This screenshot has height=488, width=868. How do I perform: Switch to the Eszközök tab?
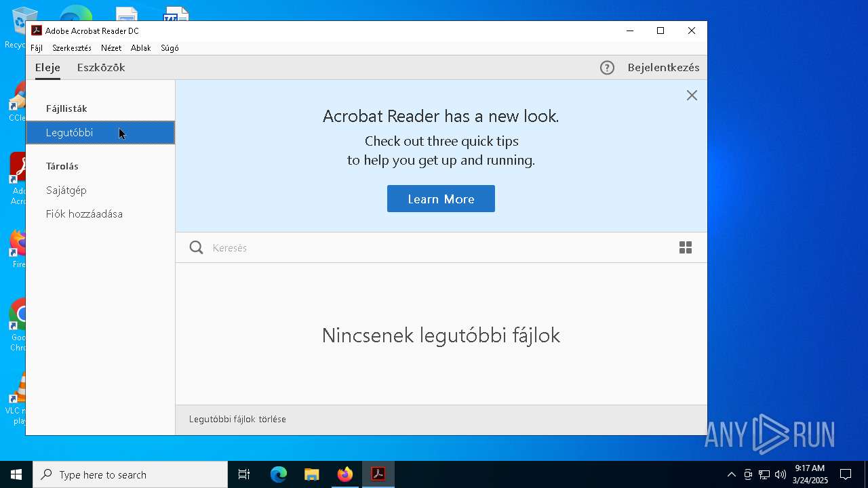click(101, 68)
